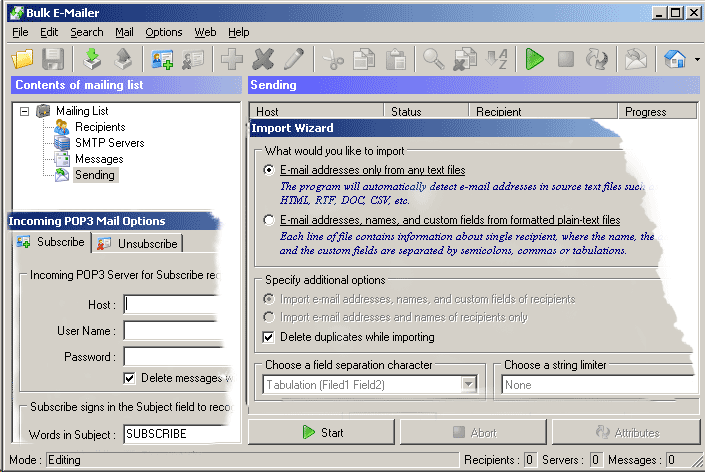The width and height of the screenshot is (705, 472).
Task: Toggle 'Delete duplicates while importing' checkbox
Action: [269, 337]
